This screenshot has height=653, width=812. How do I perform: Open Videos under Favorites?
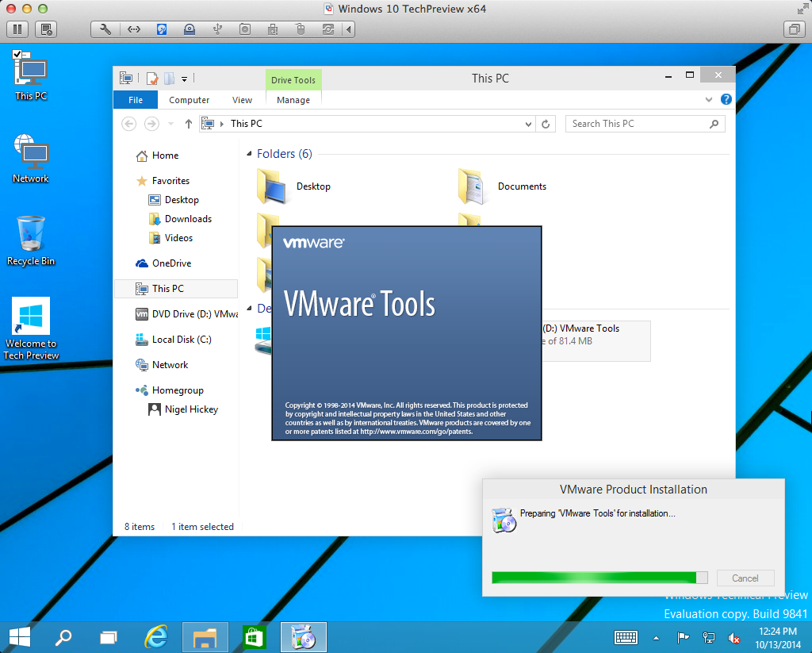click(171, 238)
